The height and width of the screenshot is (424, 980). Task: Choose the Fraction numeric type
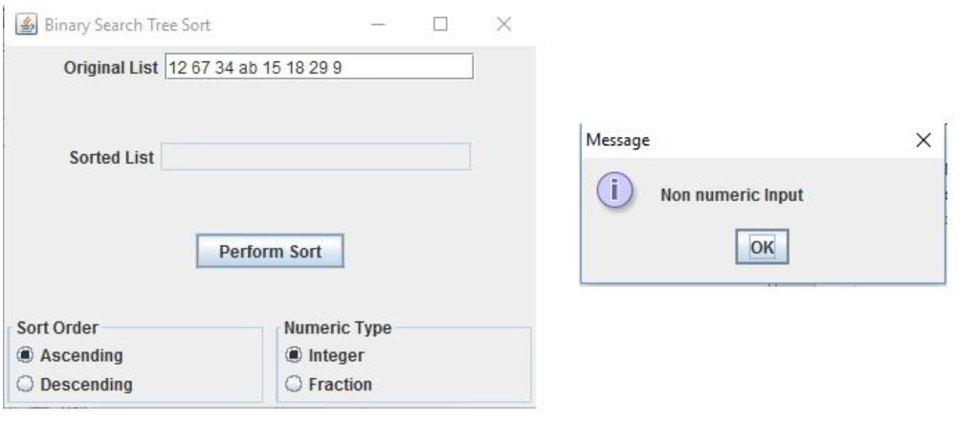point(329,384)
